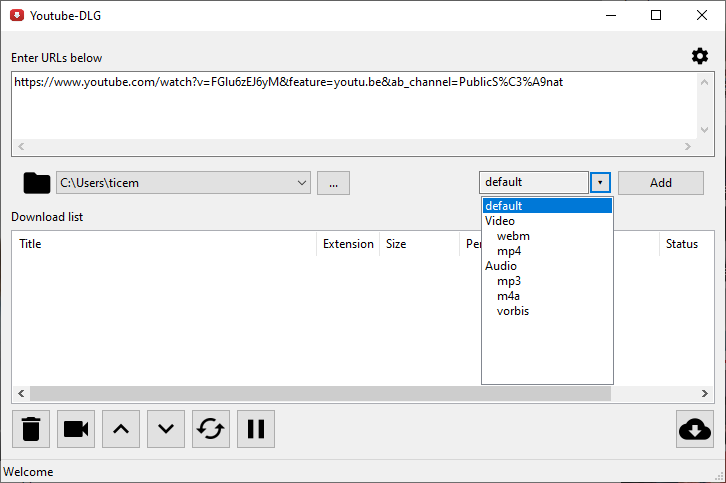726x483 pixels.
Task: Select the highlighted default option
Action: coord(547,206)
